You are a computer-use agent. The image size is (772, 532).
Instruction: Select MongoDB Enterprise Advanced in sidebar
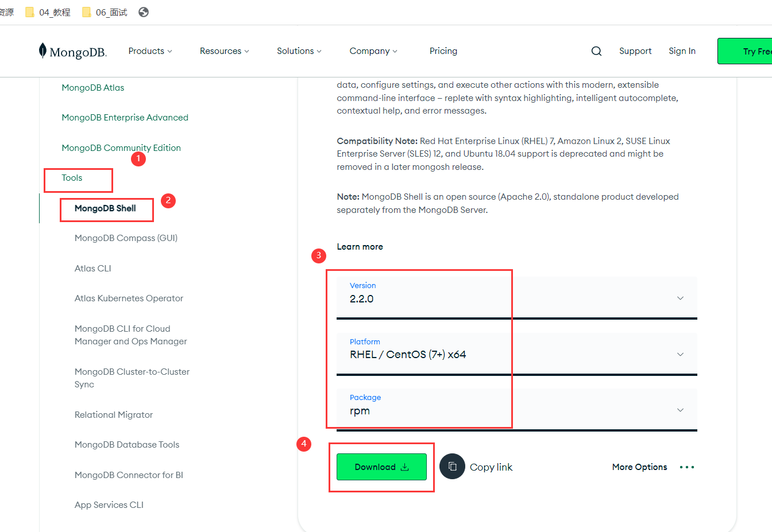(125, 118)
